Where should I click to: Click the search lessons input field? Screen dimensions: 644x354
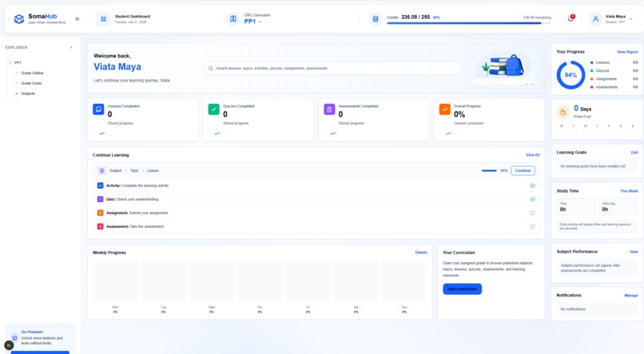click(x=332, y=68)
